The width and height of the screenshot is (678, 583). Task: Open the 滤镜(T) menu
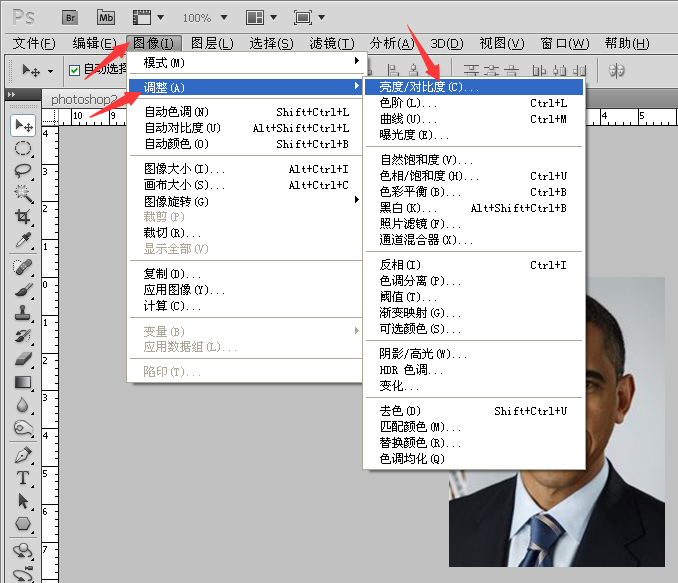point(332,43)
